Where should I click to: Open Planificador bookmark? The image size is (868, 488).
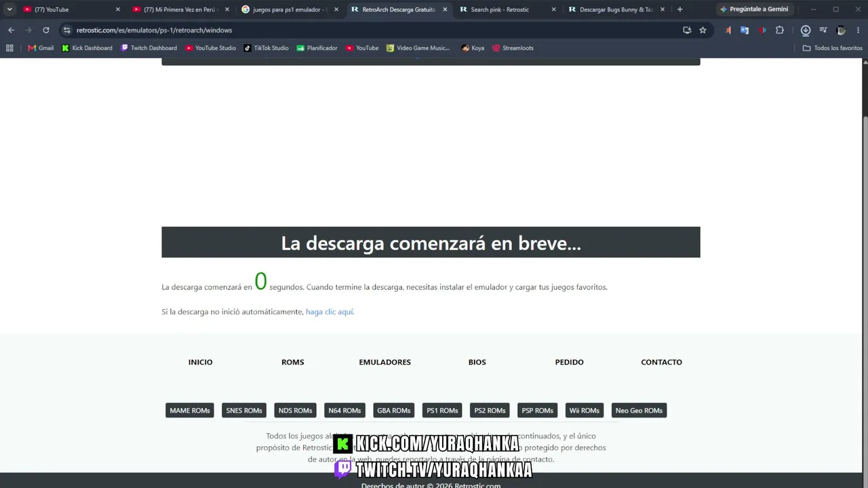coord(317,48)
